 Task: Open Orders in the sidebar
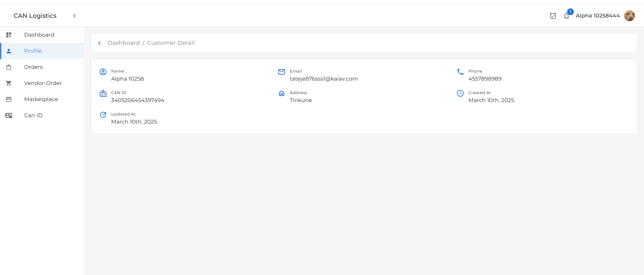tap(42, 67)
